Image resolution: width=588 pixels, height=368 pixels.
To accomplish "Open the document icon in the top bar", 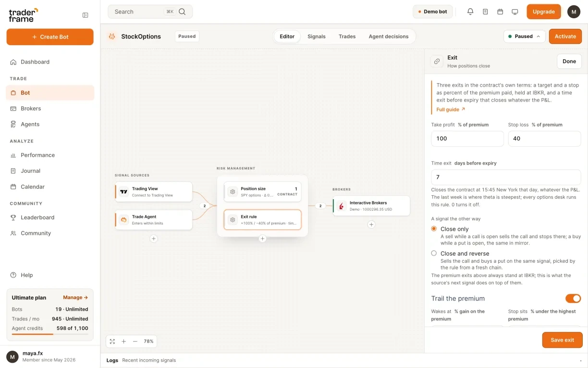I will (x=485, y=12).
